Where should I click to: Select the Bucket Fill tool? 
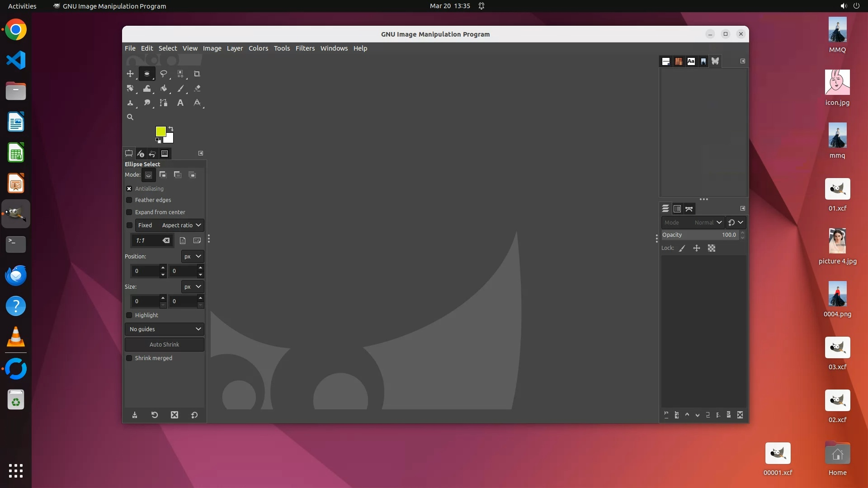coord(164,89)
